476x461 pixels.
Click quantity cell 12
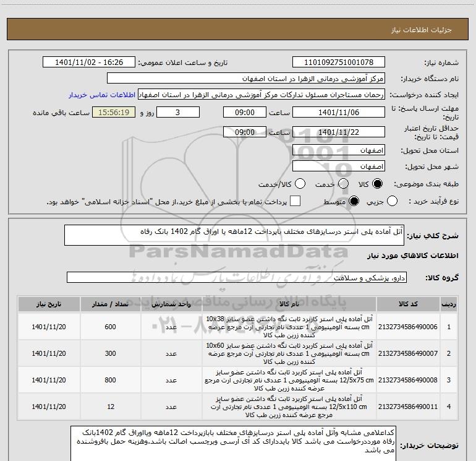pyautogui.click(x=111, y=407)
